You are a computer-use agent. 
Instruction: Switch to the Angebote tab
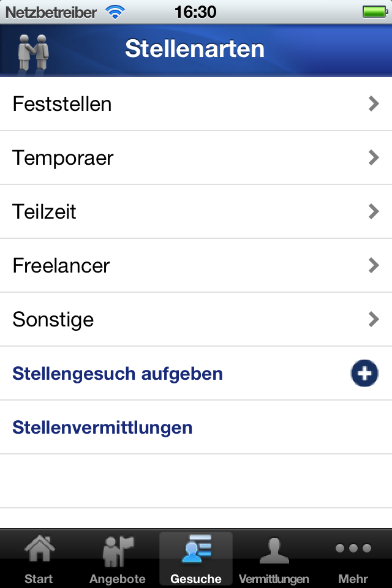tap(117, 559)
